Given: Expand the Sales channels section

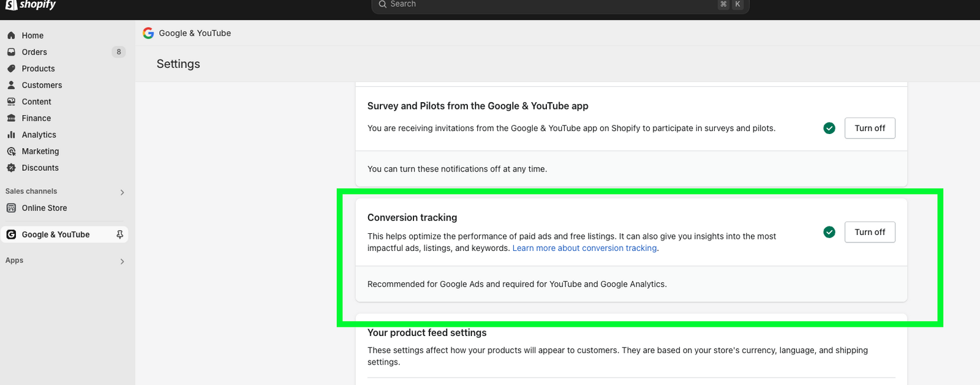Looking at the screenshot, I should tap(122, 192).
